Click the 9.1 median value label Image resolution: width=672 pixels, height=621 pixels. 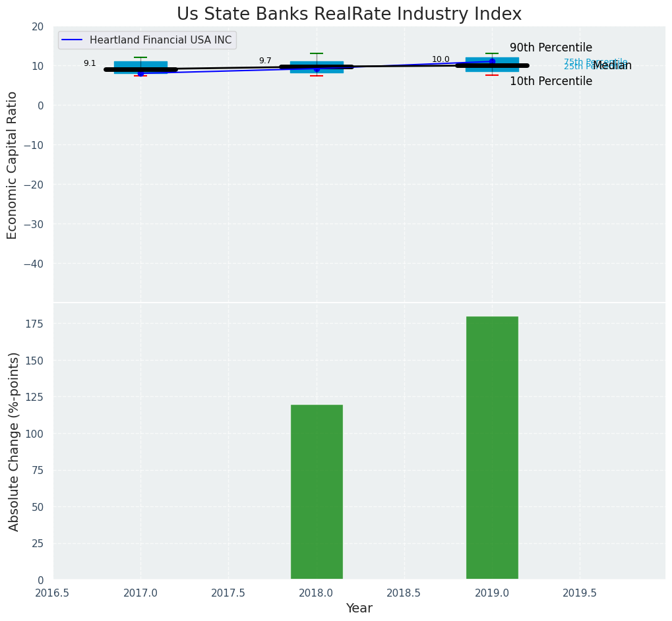pos(90,63)
